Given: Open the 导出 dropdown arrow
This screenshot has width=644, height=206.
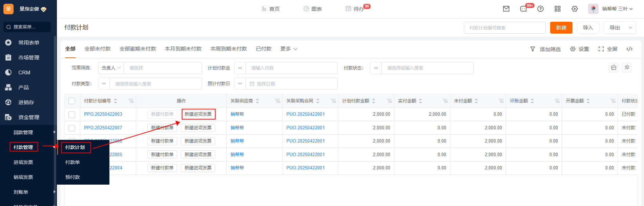Looking at the screenshot, I should point(630,28).
